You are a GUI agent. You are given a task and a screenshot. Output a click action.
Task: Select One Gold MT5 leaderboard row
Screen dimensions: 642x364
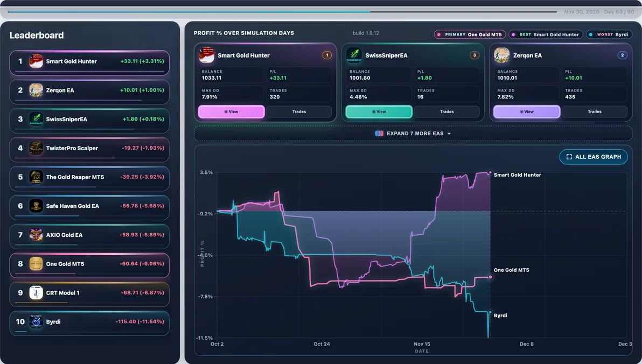pos(89,265)
